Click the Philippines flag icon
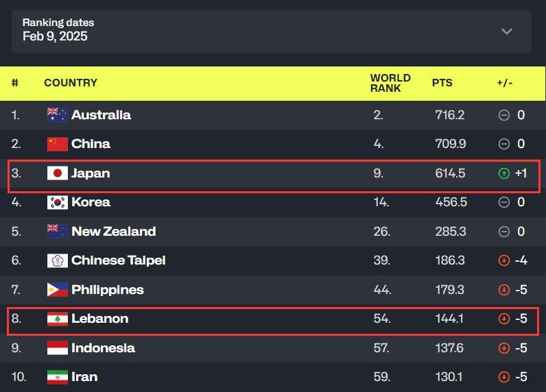546x392 pixels. click(57, 290)
